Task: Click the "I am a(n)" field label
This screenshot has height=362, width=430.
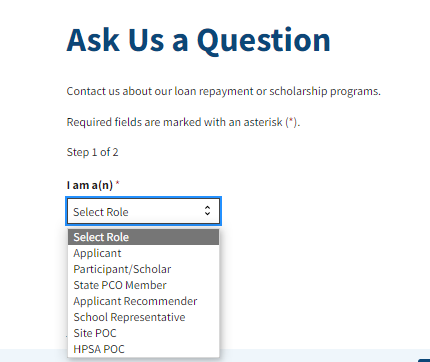Action: pos(90,185)
